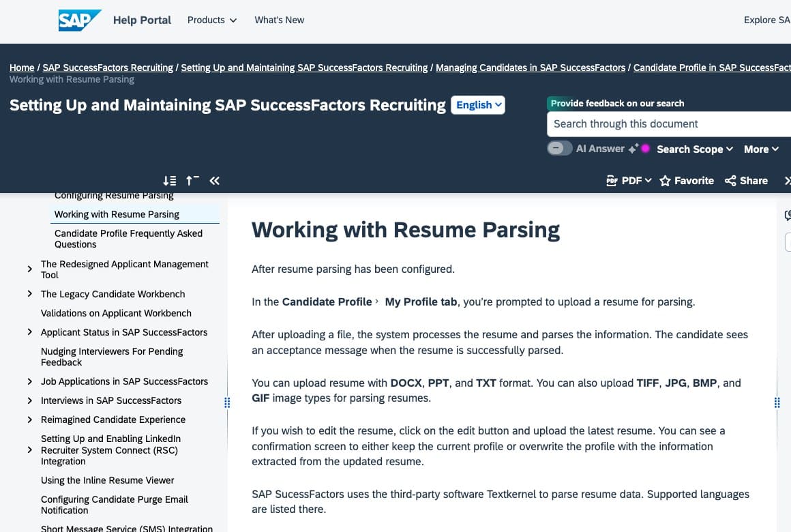This screenshot has height=532, width=791.
Task: Open the Products dropdown menu
Action: click(x=212, y=20)
